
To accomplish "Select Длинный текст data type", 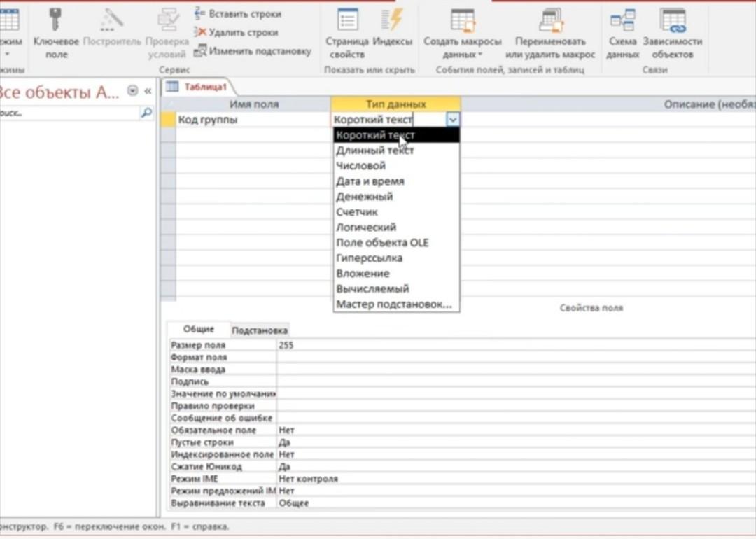I will coord(396,150).
